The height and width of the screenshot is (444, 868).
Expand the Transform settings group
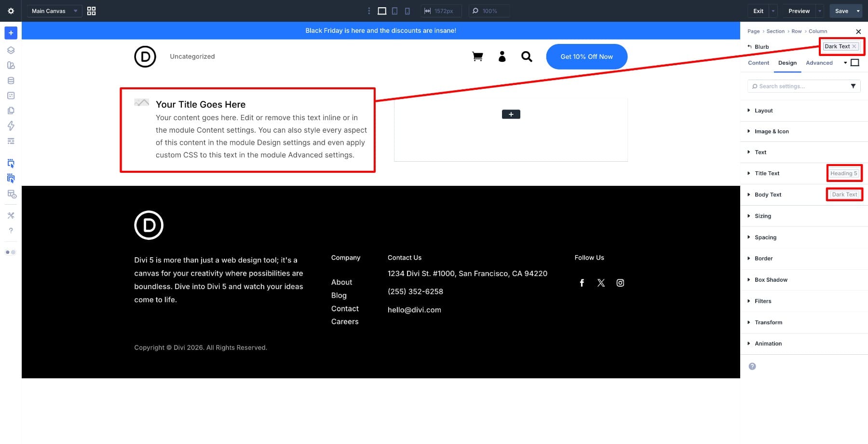(804, 322)
